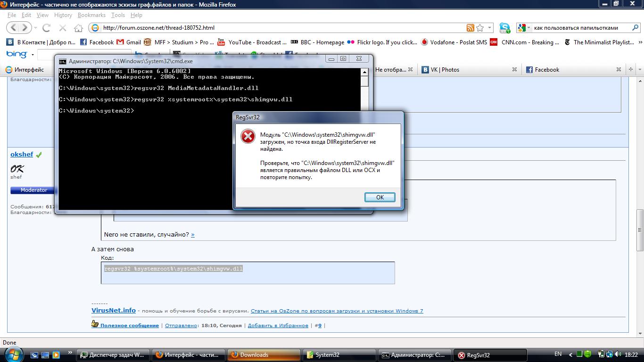This screenshot has height=362, width=644.
Task: Open the Gmail bookmark
Action: [x=129, y=42]
